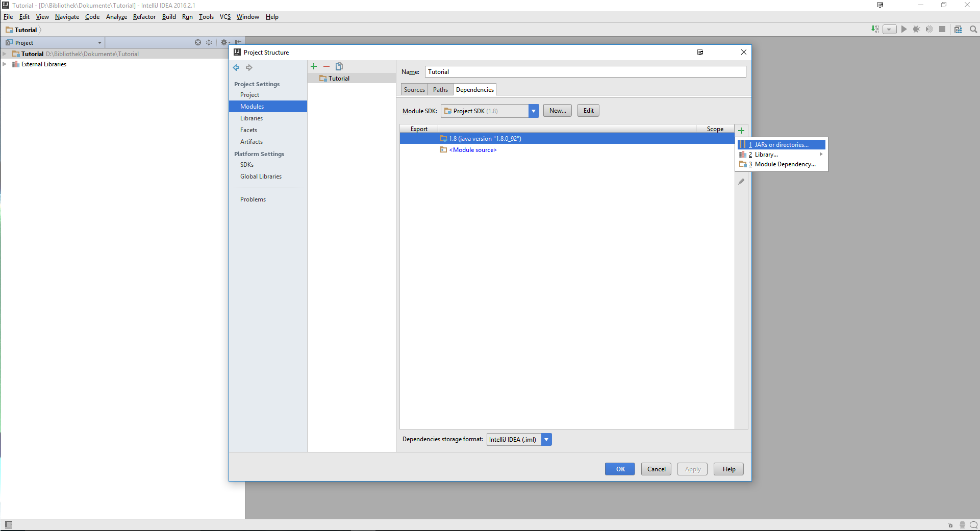980x531 pixels.
Task: Click the Copy module icon
Action: 339,66
